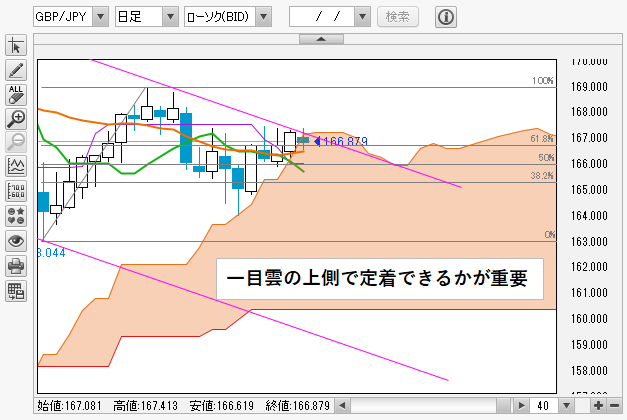Click the 100% Fibonacci level label
Viewport: 627px width, 420px height.
coord(543,80)
